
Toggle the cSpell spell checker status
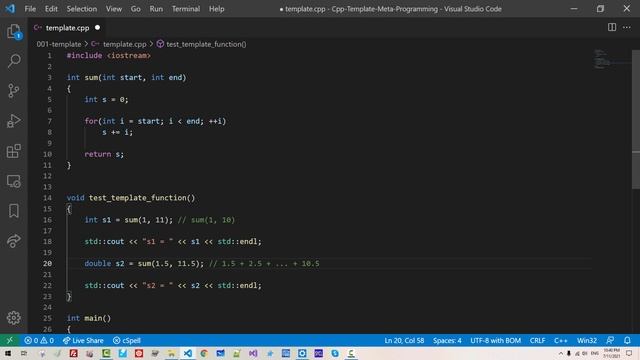click(127, 340)
